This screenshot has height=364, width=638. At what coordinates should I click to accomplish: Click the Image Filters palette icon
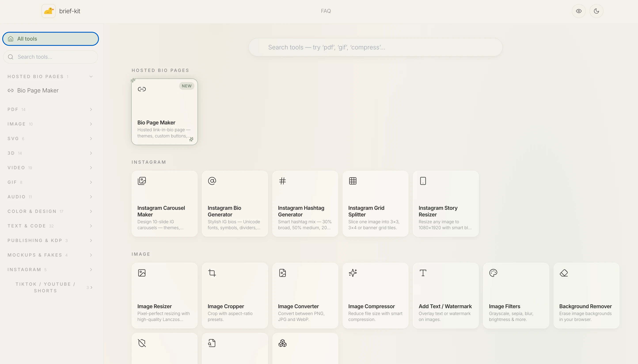tap(493, 273)
